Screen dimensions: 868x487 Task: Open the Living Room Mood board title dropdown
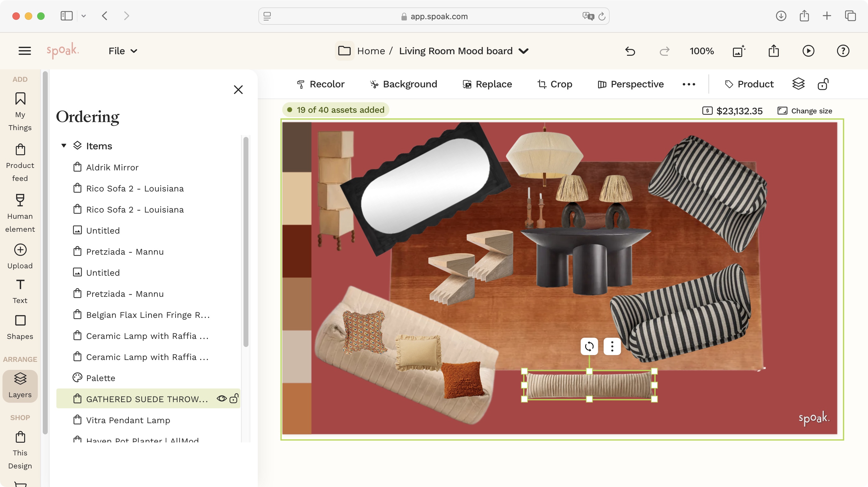tap(524, 51)
